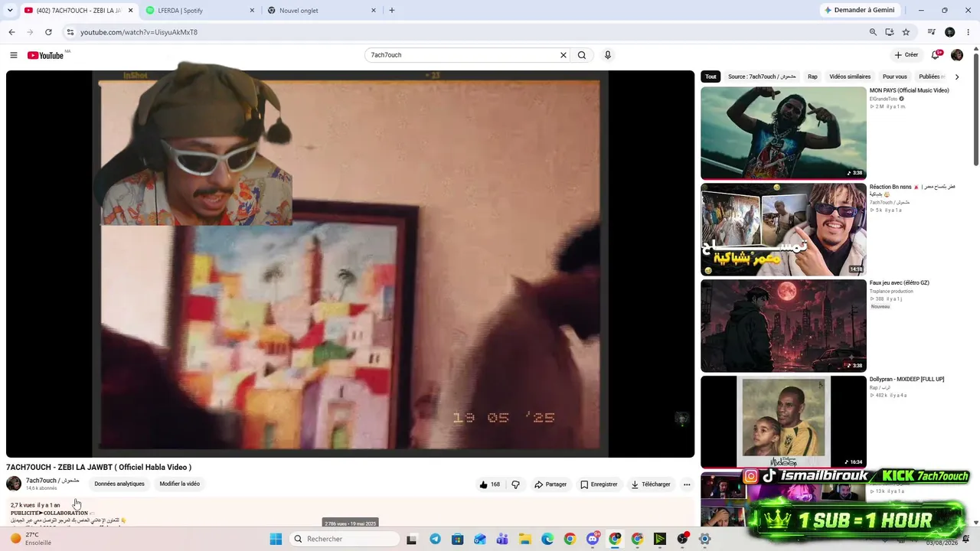Screen dimensions: 980x551
Task: Install app icon in the address bar
Action: pyautogui.click(x=890, y=32)
